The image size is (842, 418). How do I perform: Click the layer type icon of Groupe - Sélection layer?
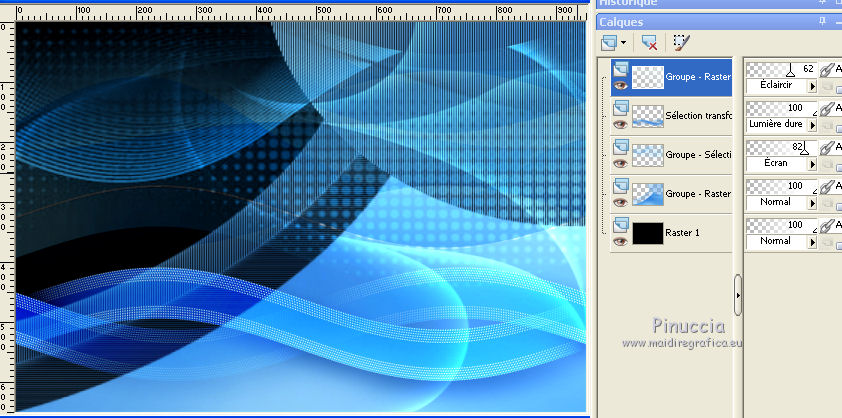coord(621,146)
